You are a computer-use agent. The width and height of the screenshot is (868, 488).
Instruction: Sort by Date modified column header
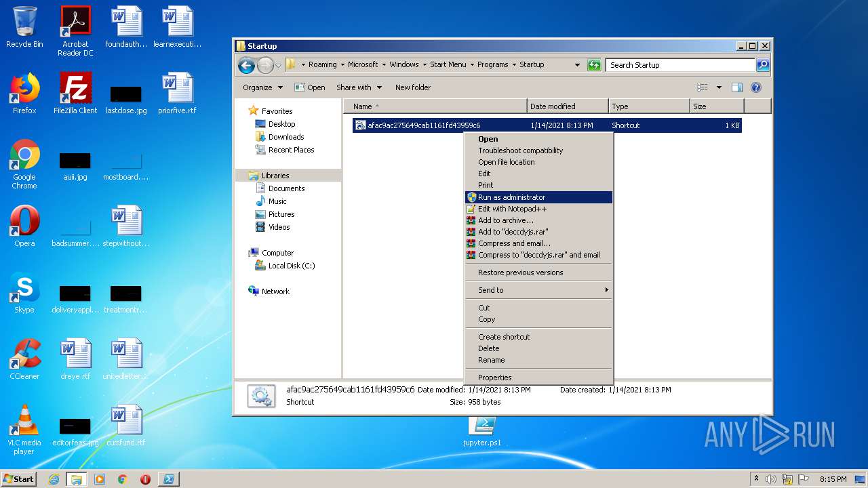[x=568, y=106]
